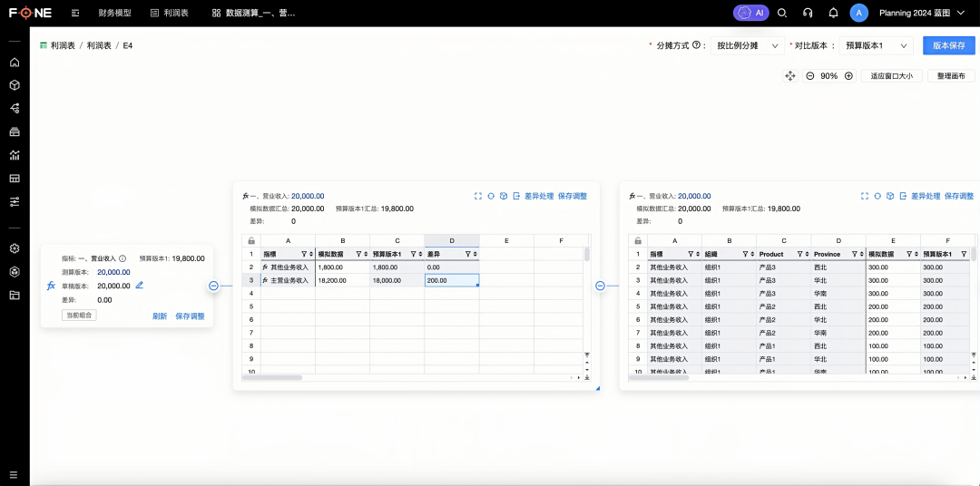The width and height of the screenshot is (980, 486).
Task: Click the 整理画布 button
Action: point(951,75)
